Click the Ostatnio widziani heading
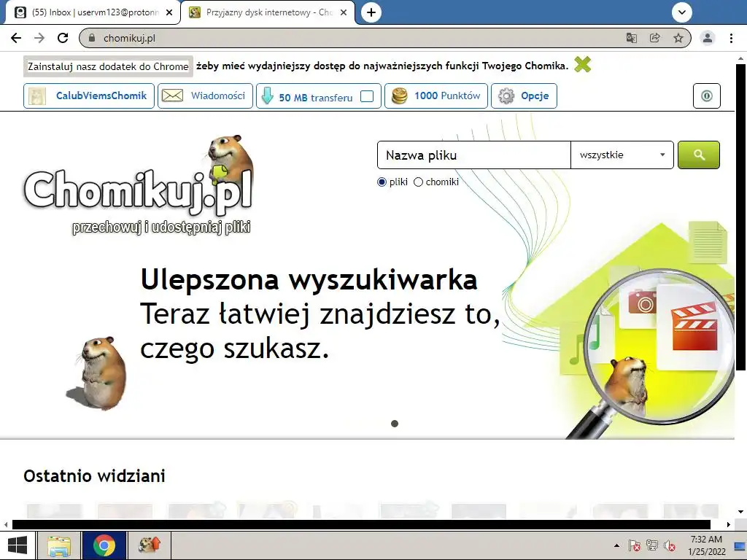Viewport: 747px width, 560px height. point(94,475)
